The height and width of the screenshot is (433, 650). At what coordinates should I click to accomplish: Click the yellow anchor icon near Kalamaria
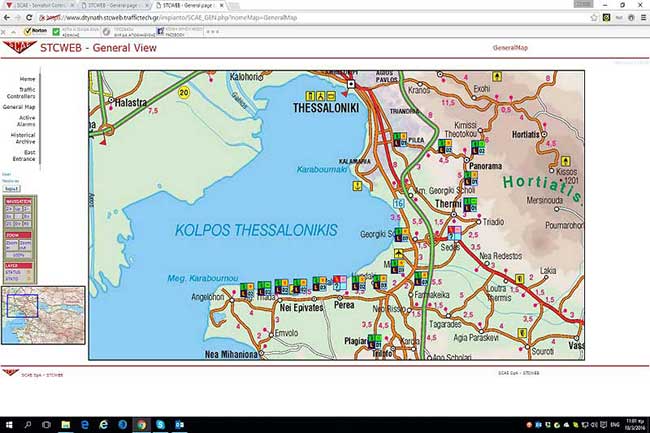357,186
